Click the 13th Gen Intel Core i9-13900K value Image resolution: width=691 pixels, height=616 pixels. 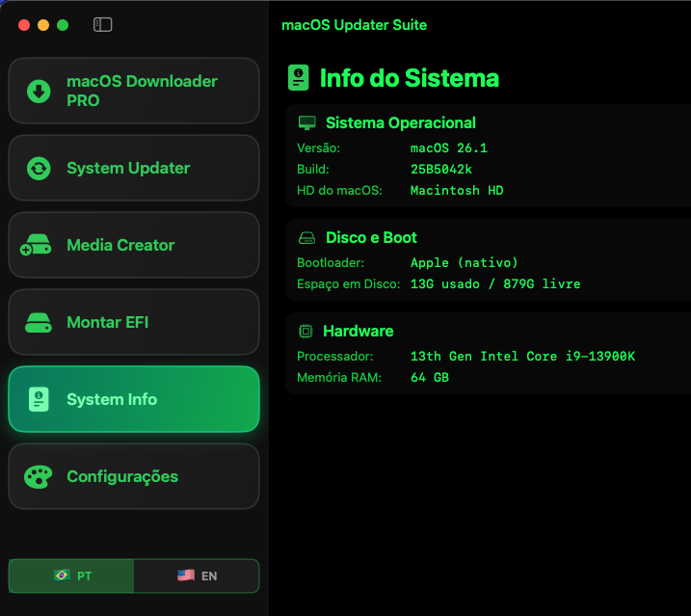click(x=522, y=357)
